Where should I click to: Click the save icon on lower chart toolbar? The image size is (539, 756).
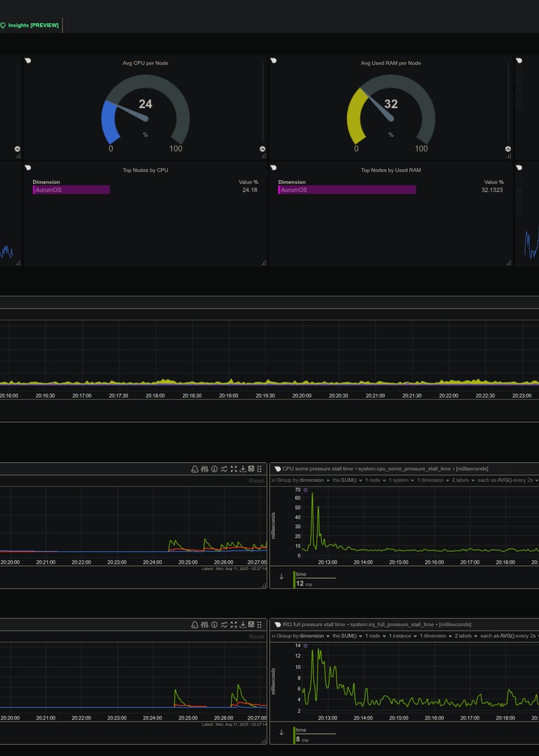click(x=251, y=624)
